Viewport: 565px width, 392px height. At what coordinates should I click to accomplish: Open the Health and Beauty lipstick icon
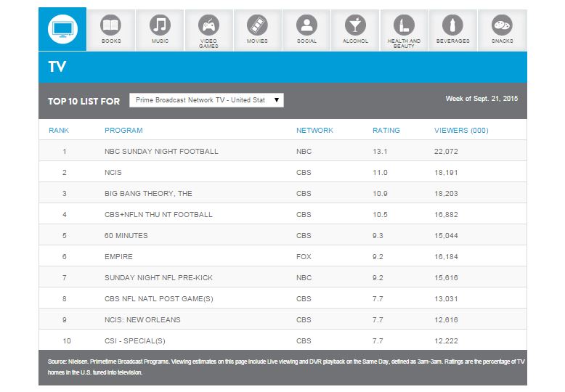(x=404, y=25)
